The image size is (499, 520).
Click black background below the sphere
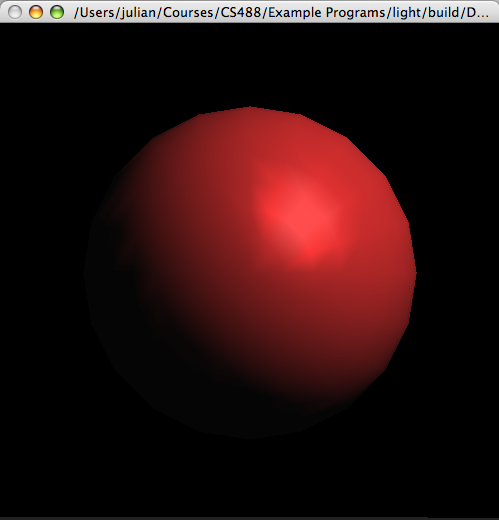(x=249, y=478)
